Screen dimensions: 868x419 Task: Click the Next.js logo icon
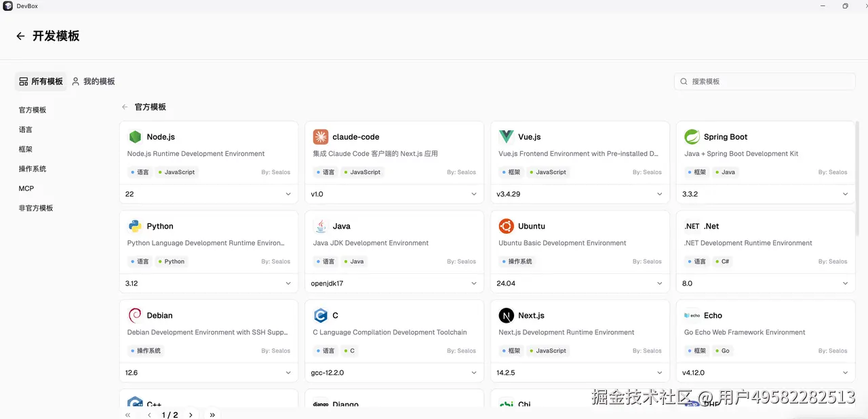pos(506,315)
